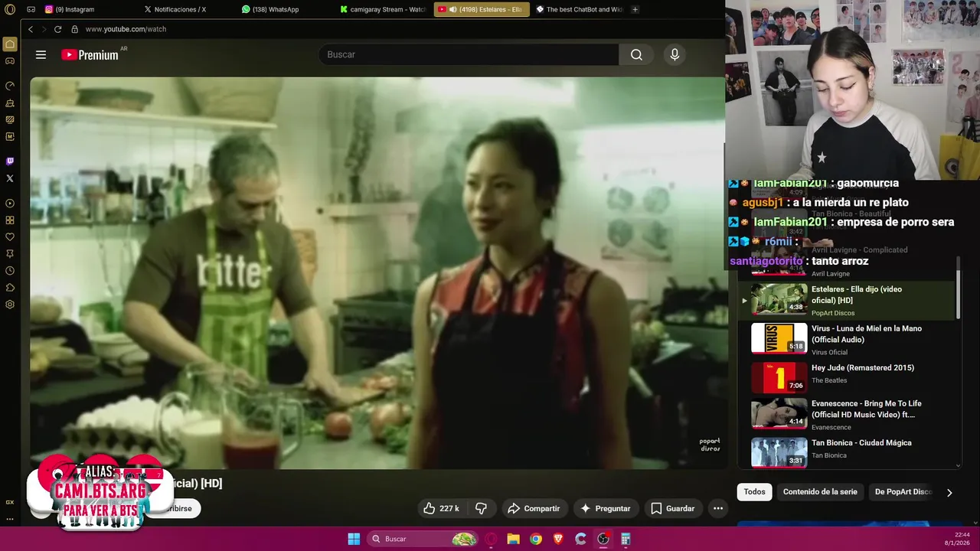
Task: Open the more actions three-dots menu
Action: pos(717,508)
